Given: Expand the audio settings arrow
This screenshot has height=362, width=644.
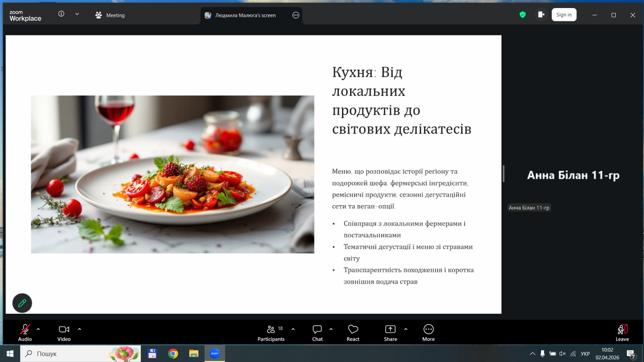Looking at the screenshot, I should 38,329.
